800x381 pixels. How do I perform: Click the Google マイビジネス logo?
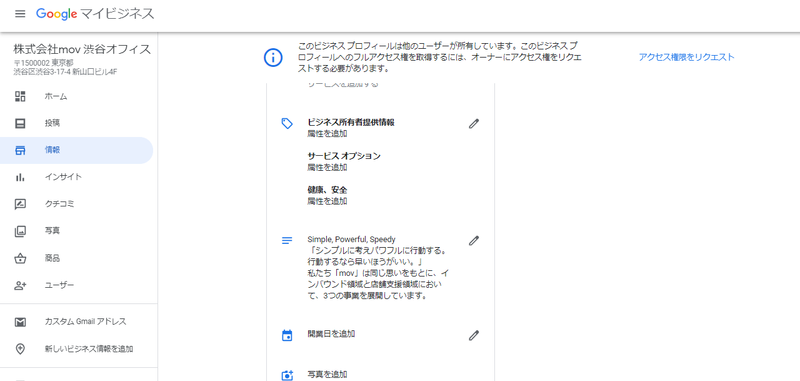click(x=94, y=14)
